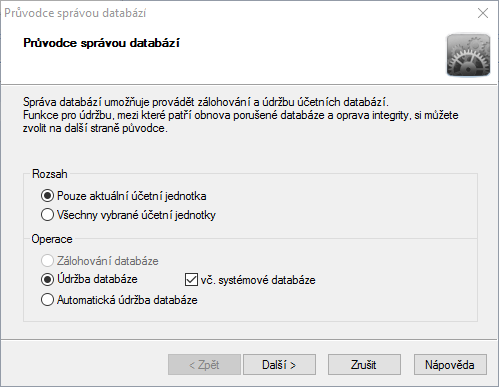
Task: Enable the Automatická údržba databáze radio circle
Action: (47, 300)
